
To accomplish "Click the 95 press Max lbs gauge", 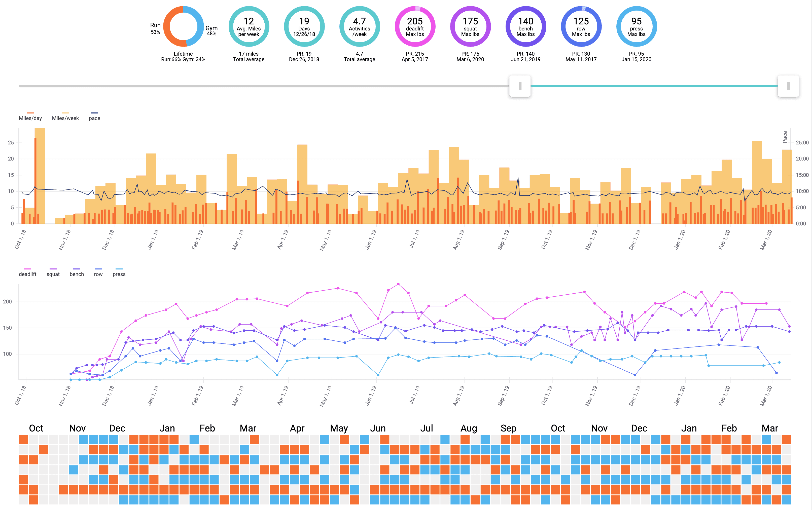I will click(636, 26).
